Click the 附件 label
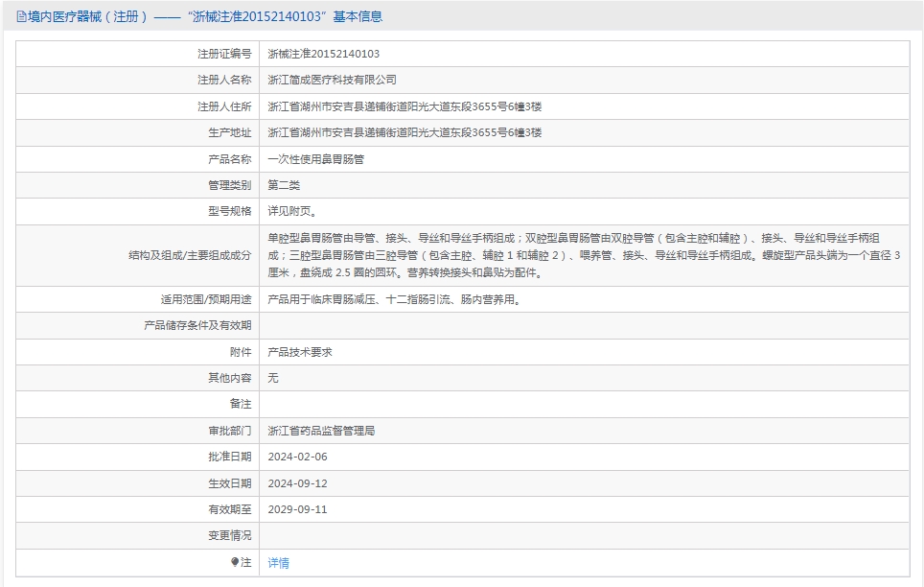This screenshot has width=924, height=587. coord(241,352)
